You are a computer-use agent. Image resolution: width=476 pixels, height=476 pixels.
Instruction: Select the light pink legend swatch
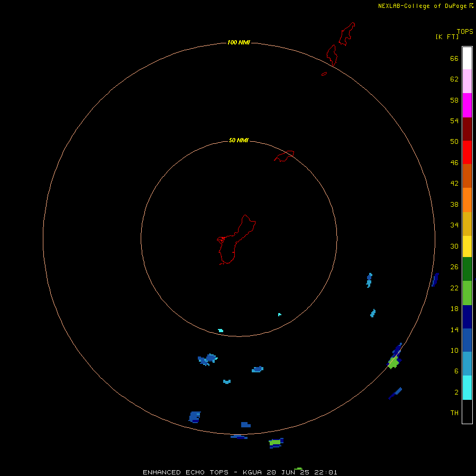coord(467,81)
